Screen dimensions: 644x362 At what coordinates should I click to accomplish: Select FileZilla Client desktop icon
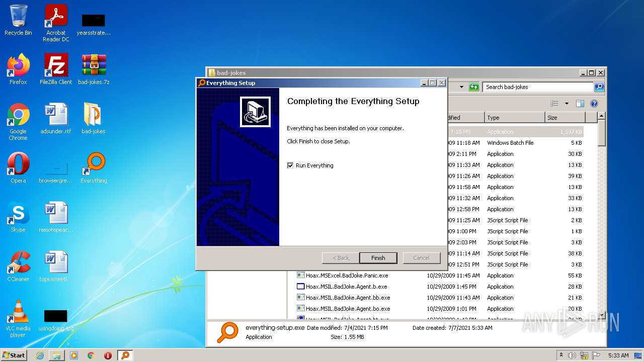[x=56, y=69]
